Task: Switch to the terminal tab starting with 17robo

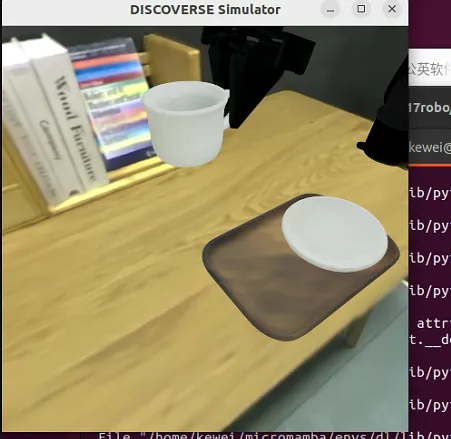Action: point(430,107)
